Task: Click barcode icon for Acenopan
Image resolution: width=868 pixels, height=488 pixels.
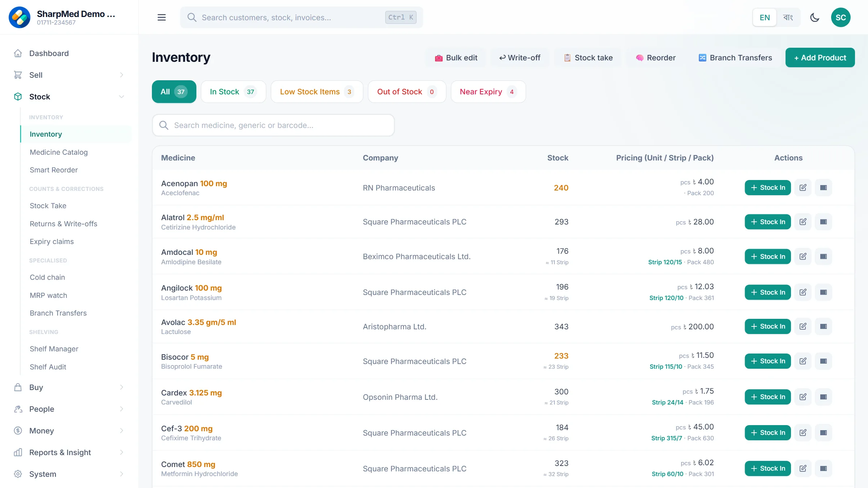Action: tap(824, 188)
